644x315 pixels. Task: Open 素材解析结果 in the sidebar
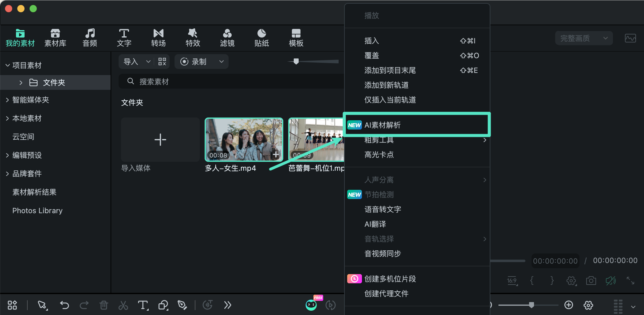click(34, 192)
